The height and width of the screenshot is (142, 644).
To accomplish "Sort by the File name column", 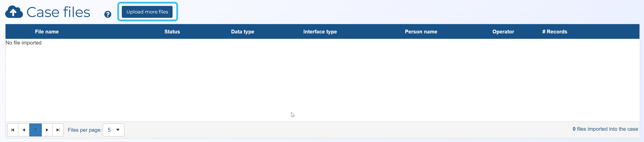I will 47,32.
